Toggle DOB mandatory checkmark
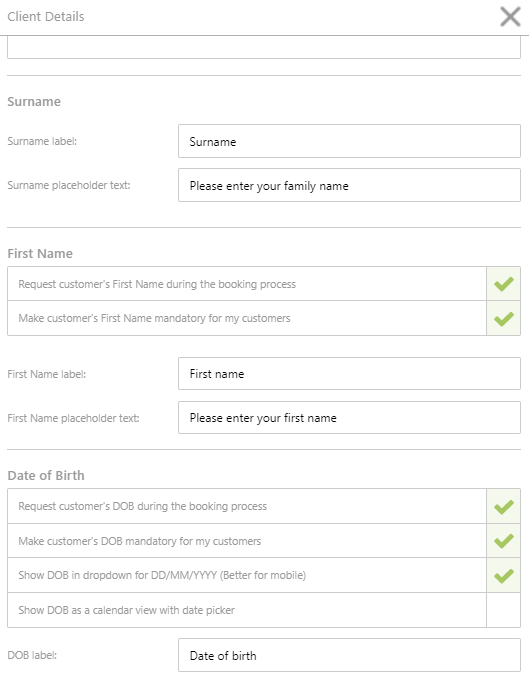The width and height of the screenshot is (529, 679). click(x=503, y=541)
